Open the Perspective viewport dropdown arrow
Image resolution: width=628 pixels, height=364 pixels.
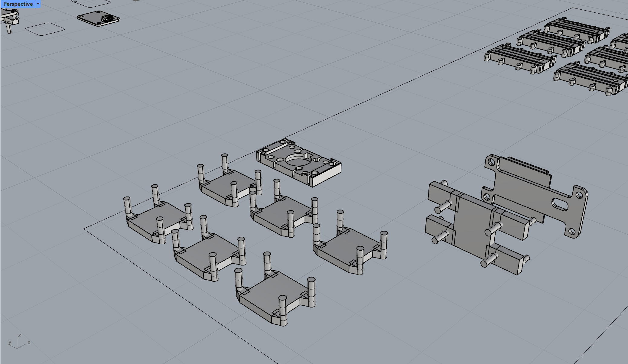(38, 4)
